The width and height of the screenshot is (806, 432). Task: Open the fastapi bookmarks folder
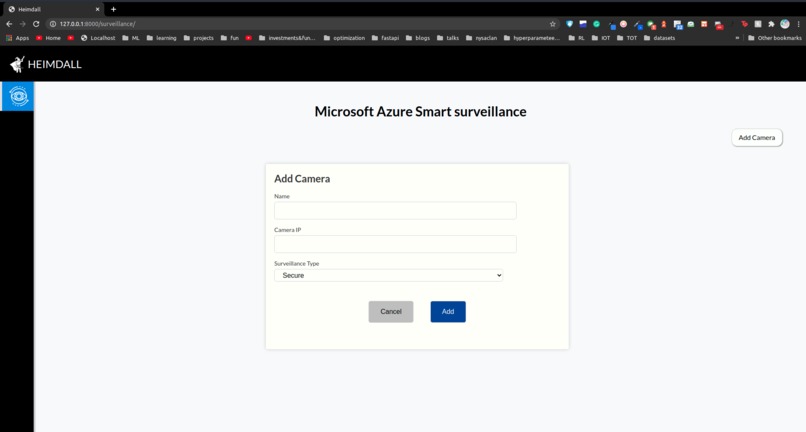[385, 38]
